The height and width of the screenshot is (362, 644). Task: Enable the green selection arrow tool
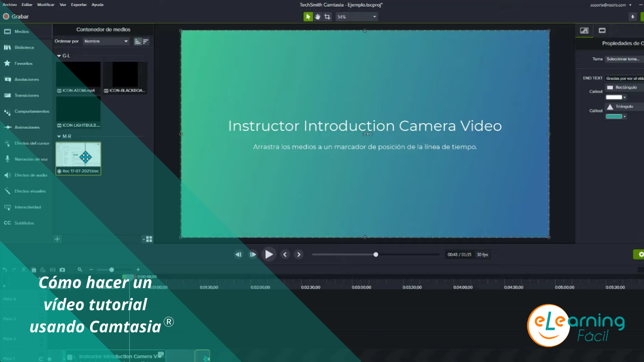[x=308, y=16]
